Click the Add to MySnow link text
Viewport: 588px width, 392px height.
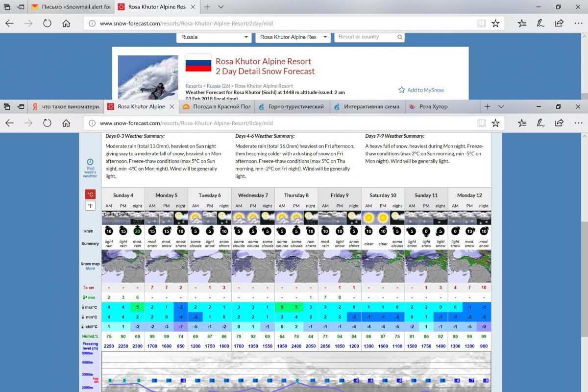425,90
